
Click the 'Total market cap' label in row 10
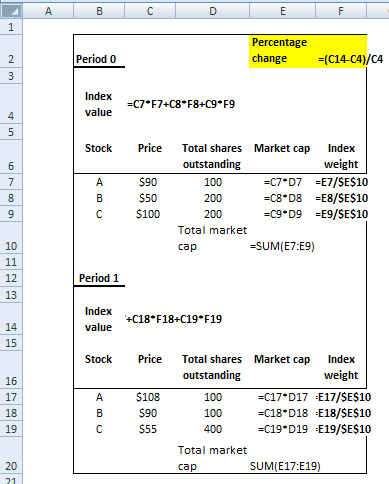click(212, 238)
